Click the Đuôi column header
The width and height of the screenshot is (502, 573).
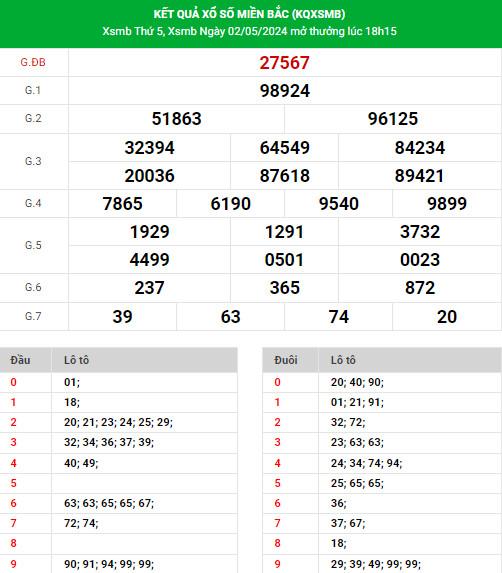pyautogui.click(x=286, y=360)
